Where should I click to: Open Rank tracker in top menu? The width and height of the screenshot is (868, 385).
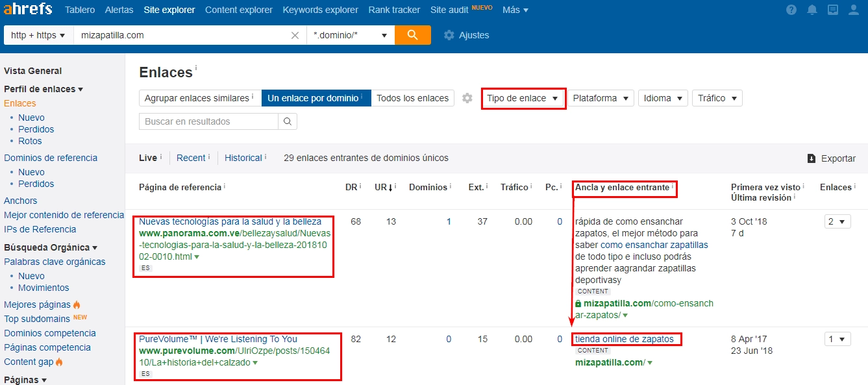click(394, 10)
